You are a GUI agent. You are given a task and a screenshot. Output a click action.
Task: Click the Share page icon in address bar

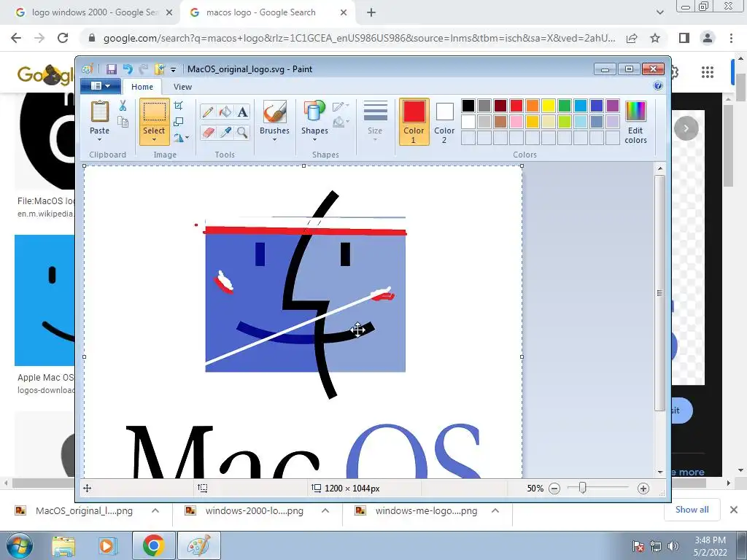(x=632, y=38)
